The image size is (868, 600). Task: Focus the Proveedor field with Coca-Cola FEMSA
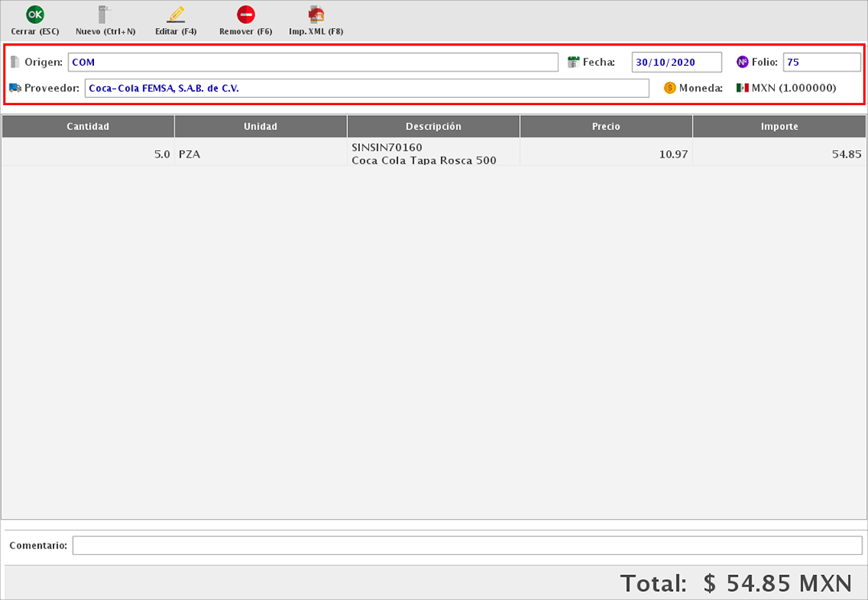(x=366, y=88)
